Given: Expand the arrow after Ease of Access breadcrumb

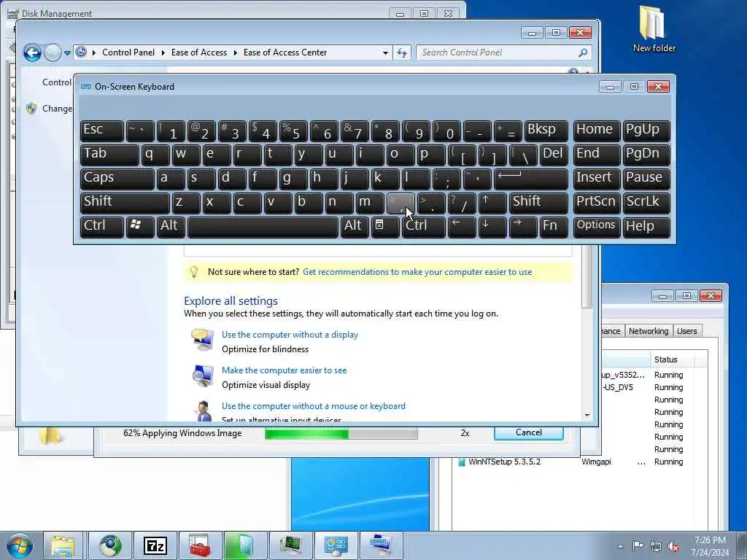Looking at the screenshot, I should (x=236, y=52).
